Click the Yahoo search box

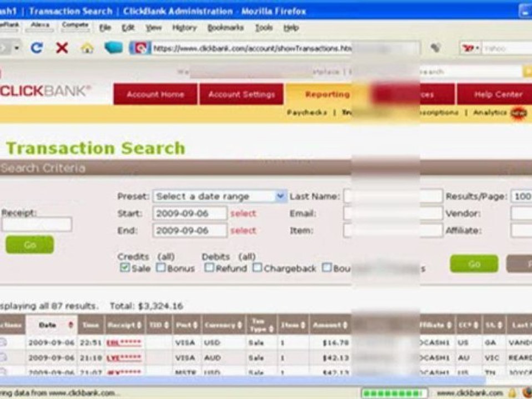(507, 49)
